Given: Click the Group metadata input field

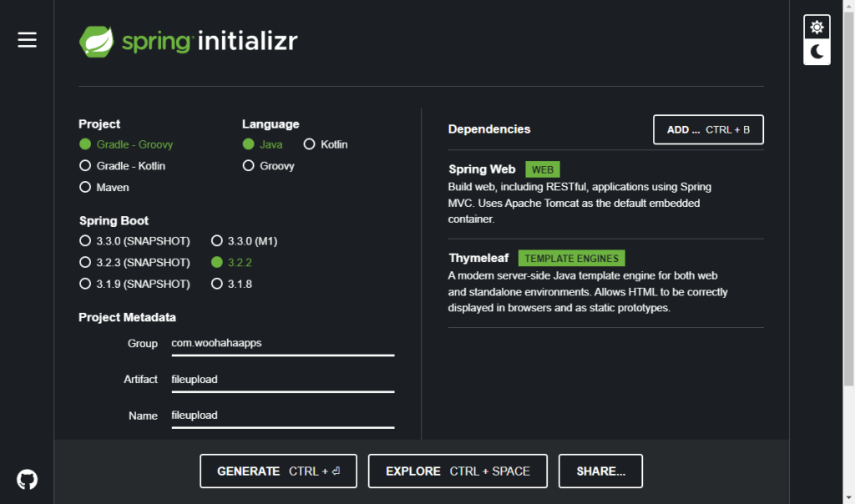Looking at the screenshot, I should click(282, 343).
